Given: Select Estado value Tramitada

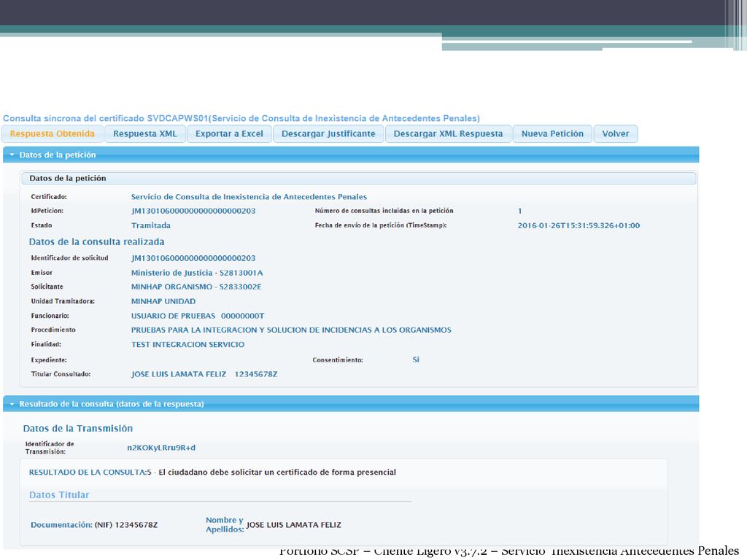Looking at the screenshot, I should (150, 225).
